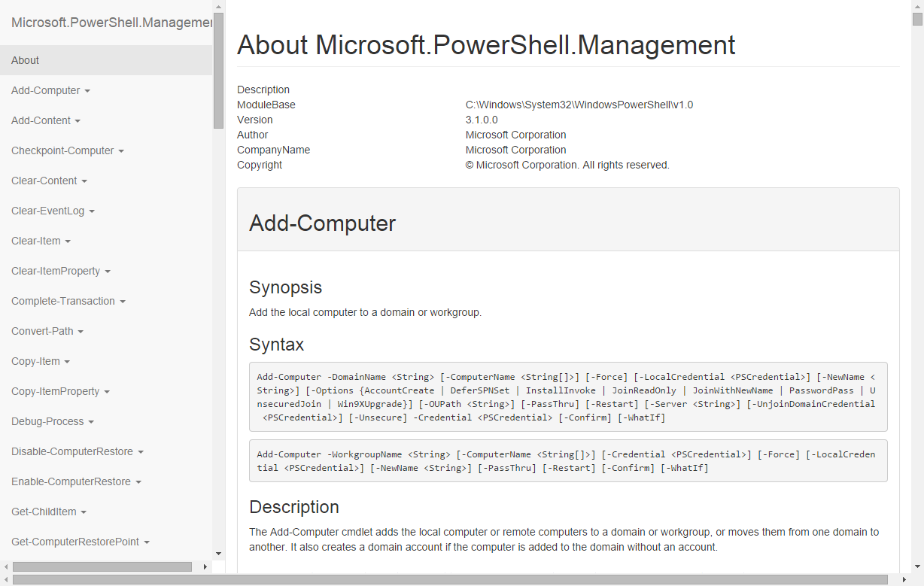Click the Version label
This screenshot has width=924, height=586.
tap(255, 120)
